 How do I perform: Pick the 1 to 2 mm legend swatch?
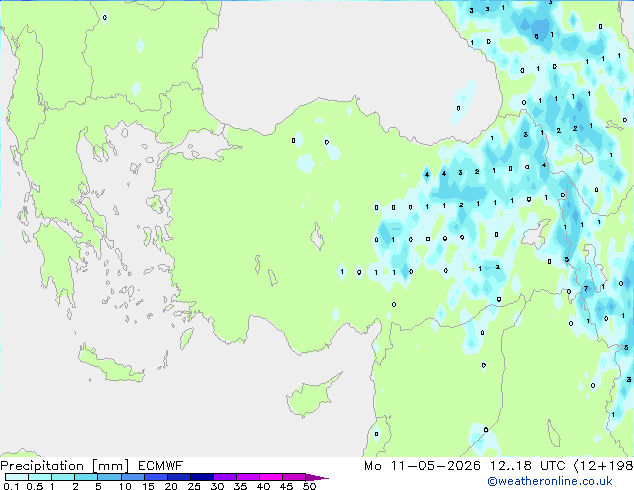(x=63, y=477)
